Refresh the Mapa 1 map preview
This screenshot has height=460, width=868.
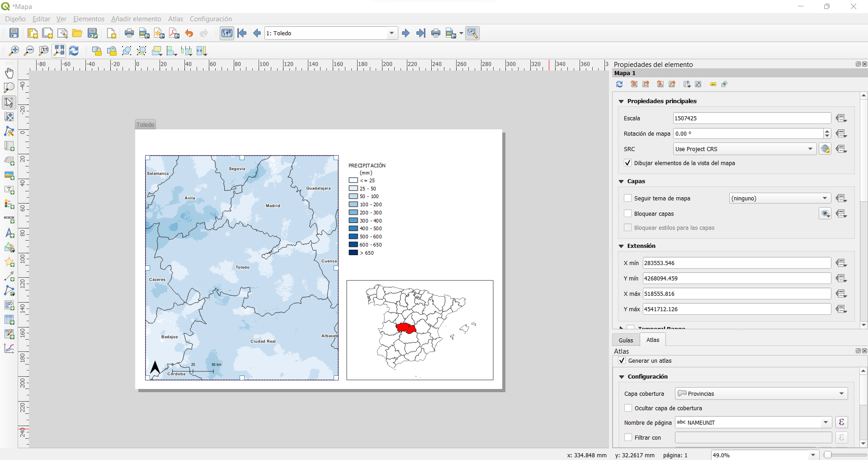[619, 84]
